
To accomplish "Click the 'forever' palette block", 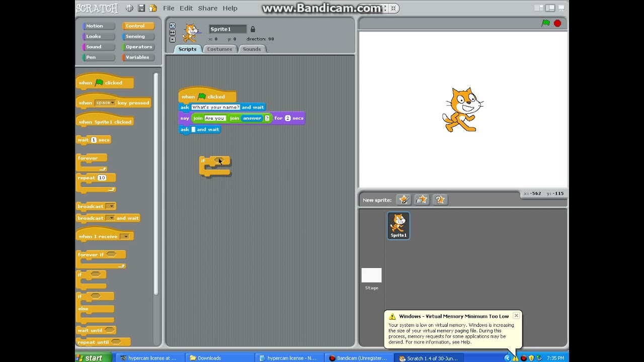I will (92, 162).
